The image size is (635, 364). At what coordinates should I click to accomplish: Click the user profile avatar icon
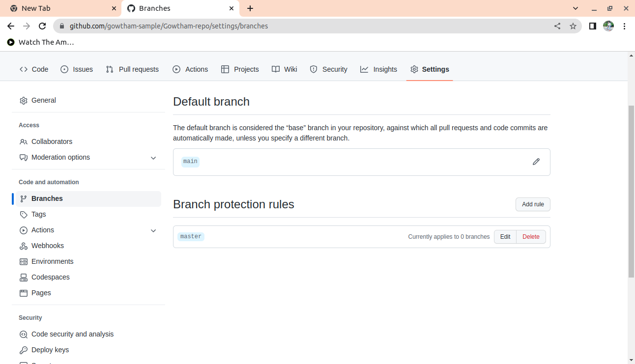(x=608, y=26)
